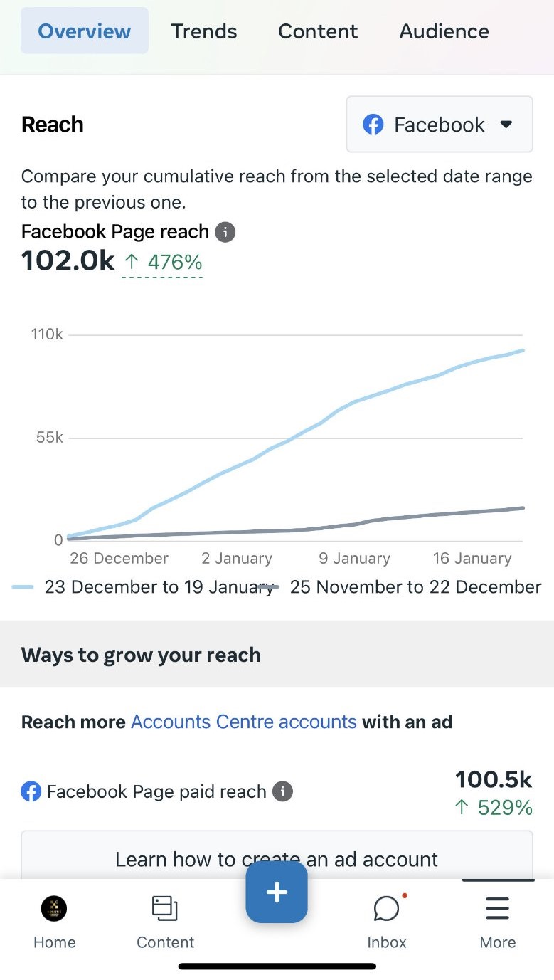Tap the Home profile picture icon

[54, 908]
